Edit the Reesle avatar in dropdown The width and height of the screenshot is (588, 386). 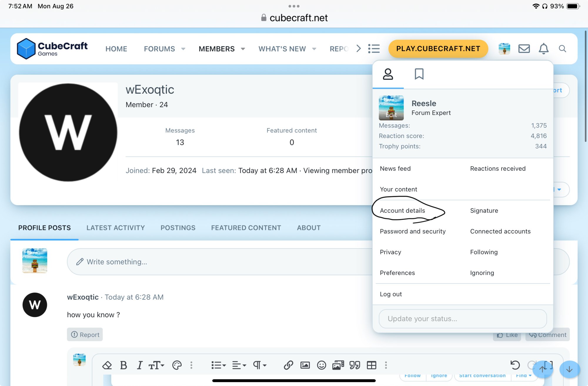391,108
